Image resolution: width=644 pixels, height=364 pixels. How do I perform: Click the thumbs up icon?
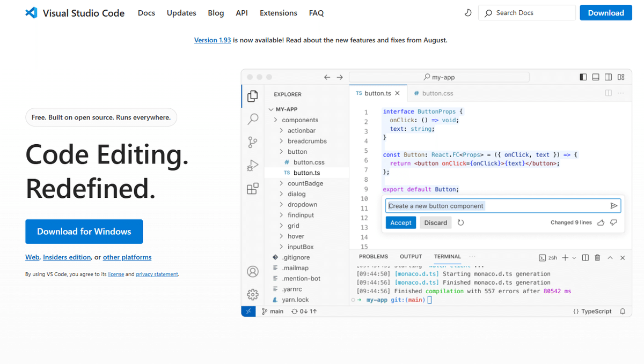tap(601, 222)
